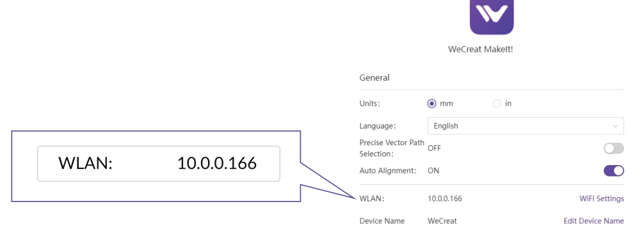Select the General section header
The image size is (644, 238).
[374, 77]
